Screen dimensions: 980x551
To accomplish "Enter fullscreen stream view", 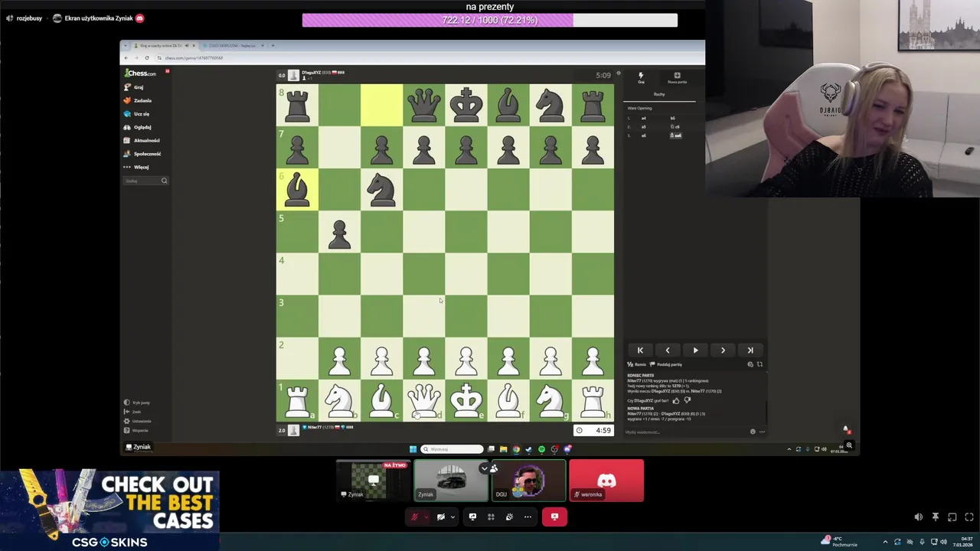I will point(969,517).
